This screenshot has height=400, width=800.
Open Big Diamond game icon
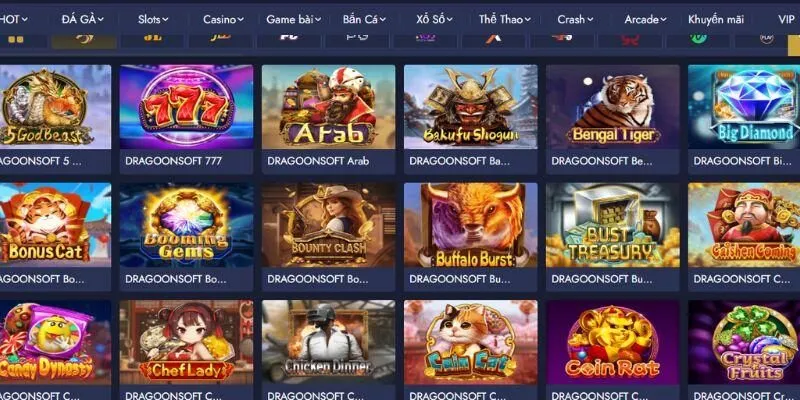coord(744,107)
